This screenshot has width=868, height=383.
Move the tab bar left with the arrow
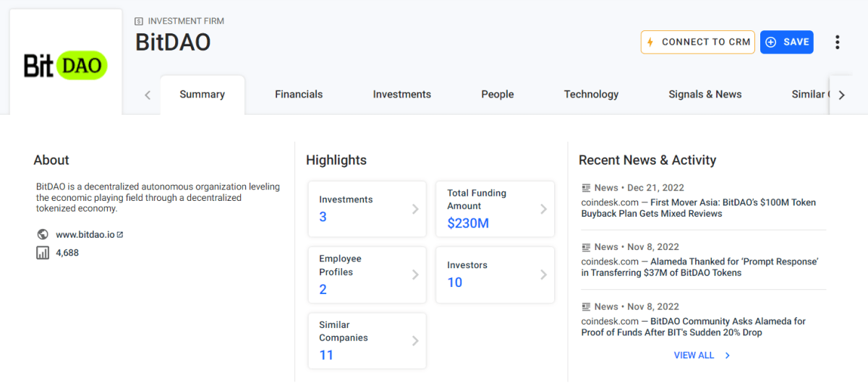click(148, 95)
